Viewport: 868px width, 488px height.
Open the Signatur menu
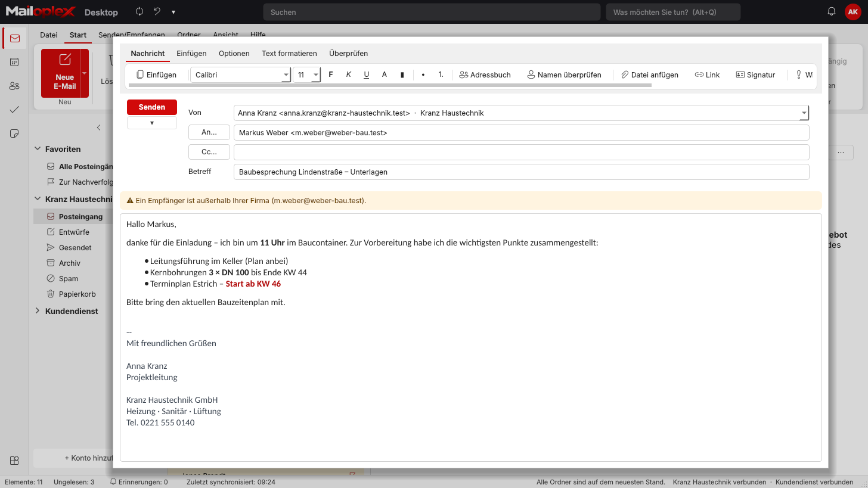[x=755, y=74]
